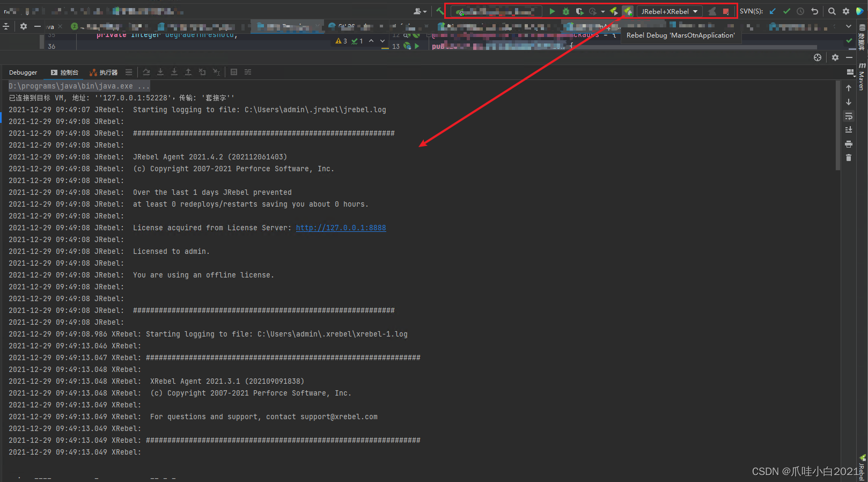Go to the next highlighted error arrow
Image resolution: width=868 pixels, height=482 pixels.
382,41
